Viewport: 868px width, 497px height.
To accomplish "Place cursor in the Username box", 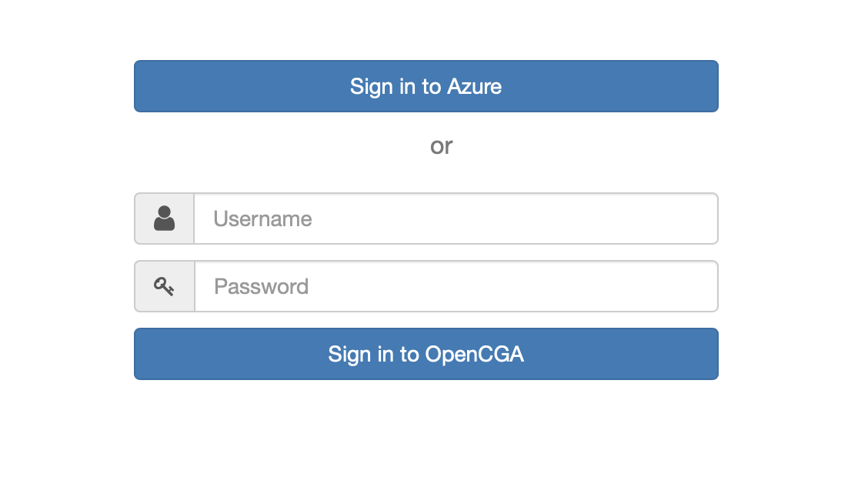I will click(x=456, y=218).
